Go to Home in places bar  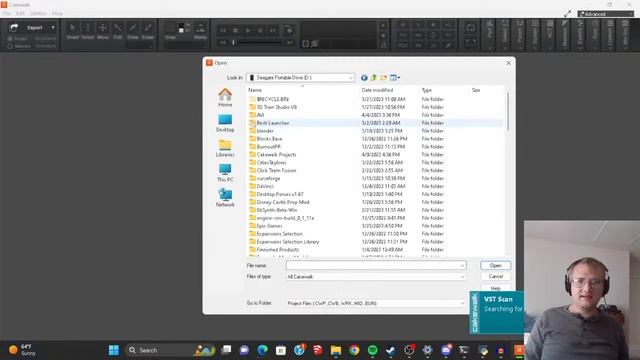(x=225, y=98)
